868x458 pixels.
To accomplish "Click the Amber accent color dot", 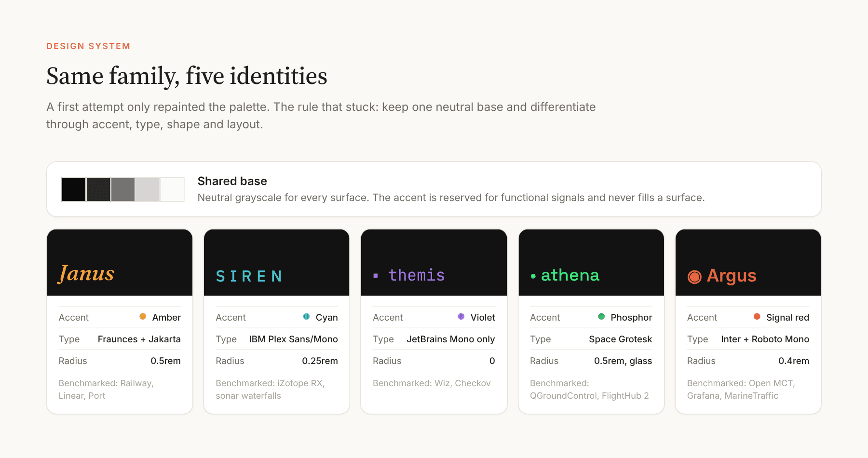I will click(x=143, y=317).
